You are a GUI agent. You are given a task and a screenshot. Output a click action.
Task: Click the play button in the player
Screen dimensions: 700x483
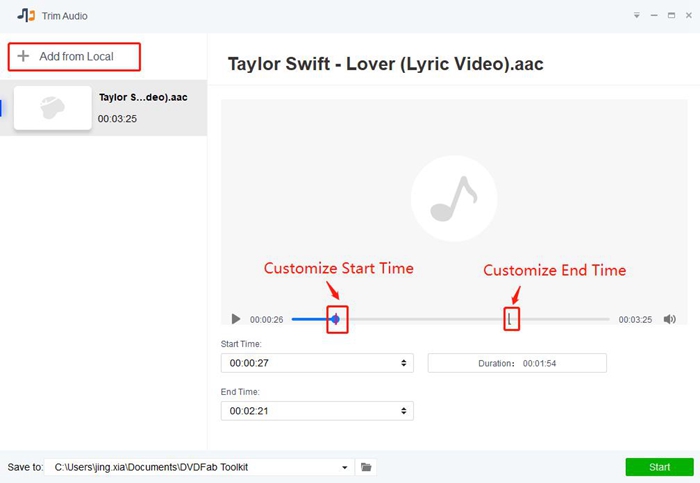(236, 320)
